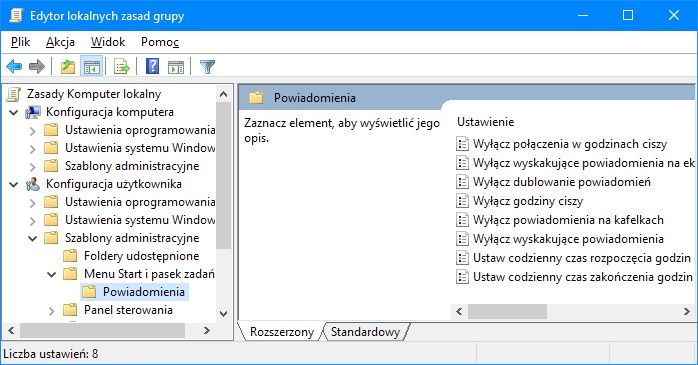This screenshot has width=698, height=365.
Task: Open the Plik menu
Action: (x=20, y=42)
